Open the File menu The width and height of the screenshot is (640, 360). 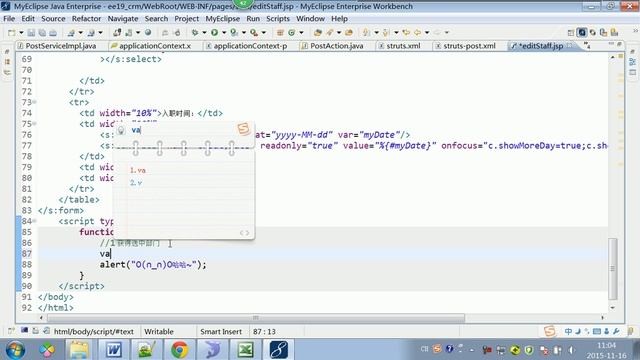pyautogui.click(x=9, y=19)
